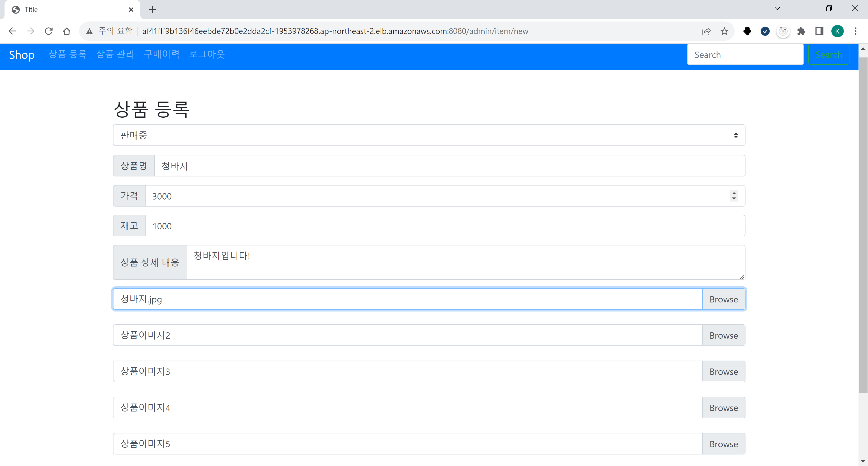
Task: Click the Shop brand link
Action: pos(21,54)
